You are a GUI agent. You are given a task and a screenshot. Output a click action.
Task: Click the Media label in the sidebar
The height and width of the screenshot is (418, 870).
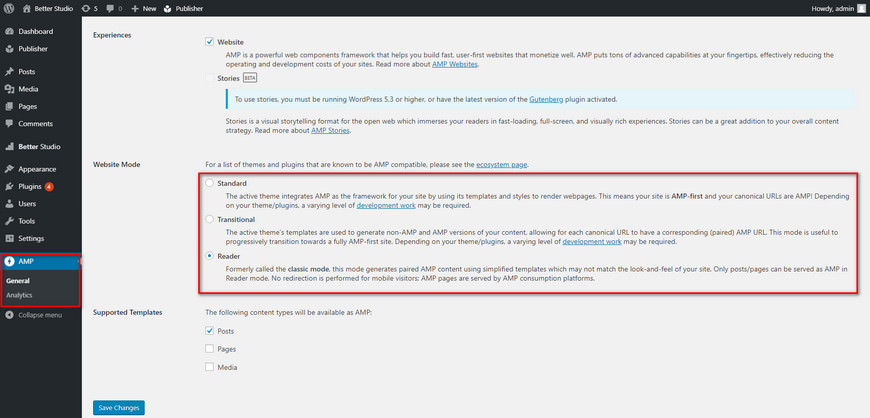[x=28, y=89]
